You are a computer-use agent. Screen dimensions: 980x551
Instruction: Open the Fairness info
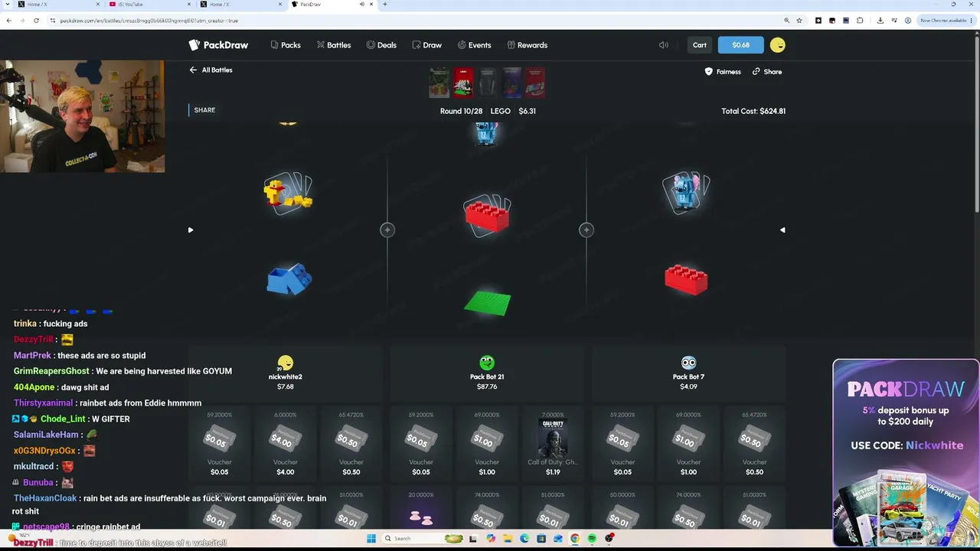723,72
